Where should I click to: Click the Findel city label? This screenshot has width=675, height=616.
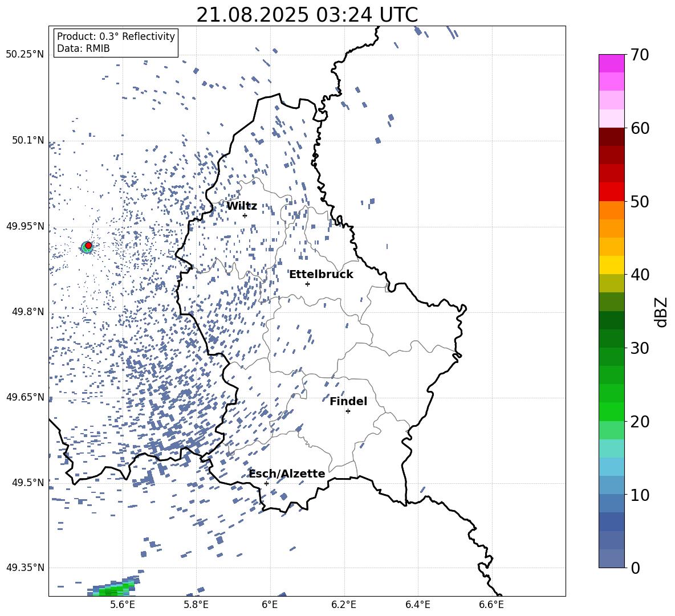tap(348, 401)
